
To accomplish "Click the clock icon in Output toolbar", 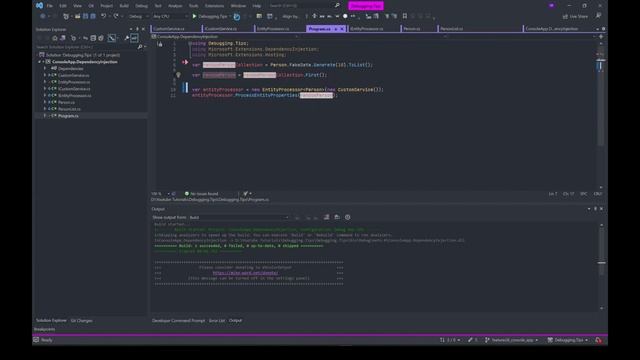I will pos(347,217).
